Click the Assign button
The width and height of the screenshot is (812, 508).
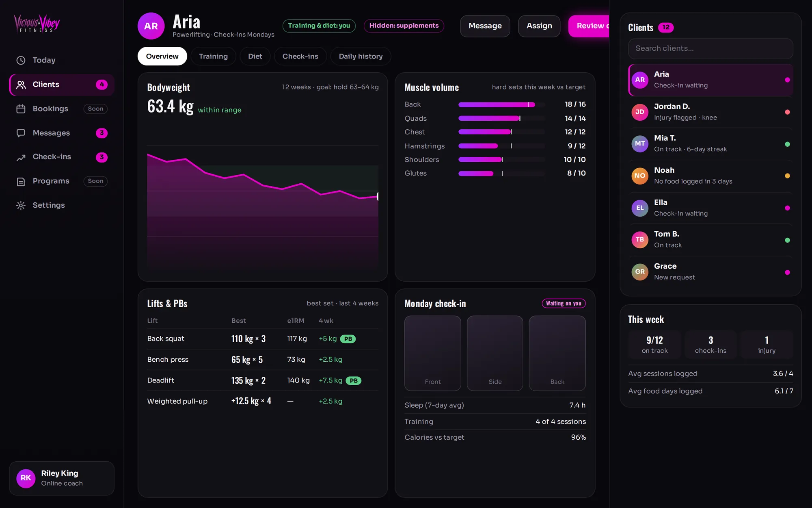click(539, 26)
